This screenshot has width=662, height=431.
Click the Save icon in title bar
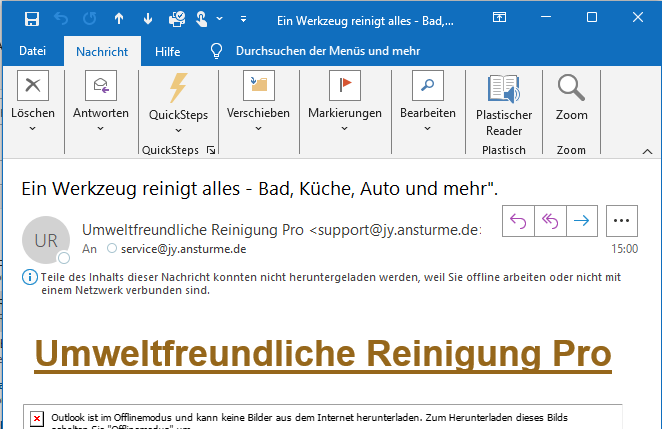click(31, 18)
